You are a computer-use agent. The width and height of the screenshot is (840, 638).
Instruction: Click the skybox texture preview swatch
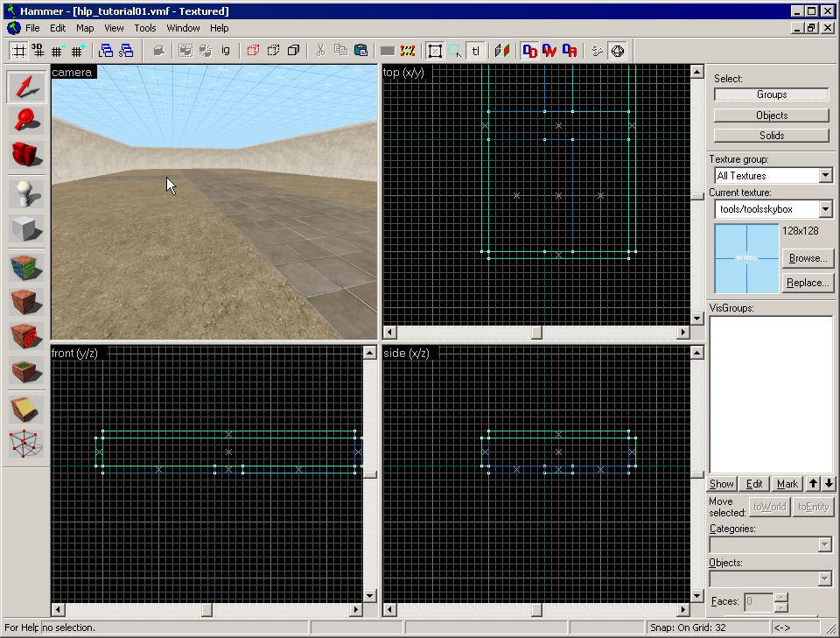click(x=746, y=258)
